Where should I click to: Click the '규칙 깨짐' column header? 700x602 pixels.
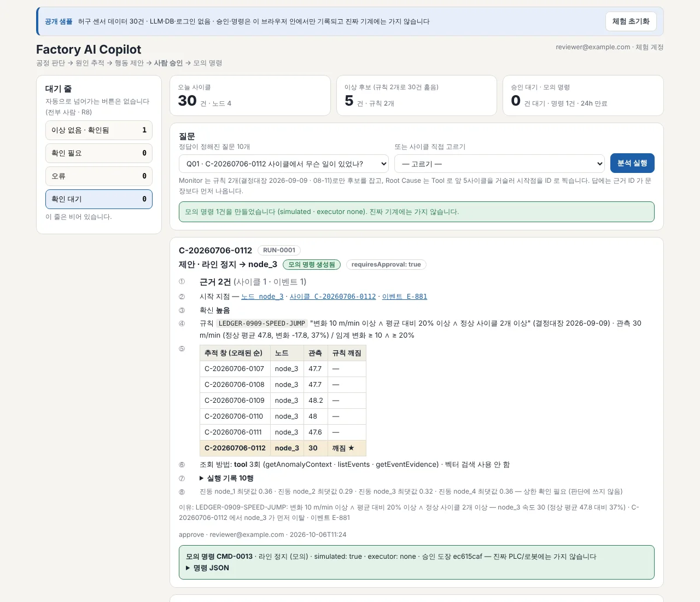[347, 353]
